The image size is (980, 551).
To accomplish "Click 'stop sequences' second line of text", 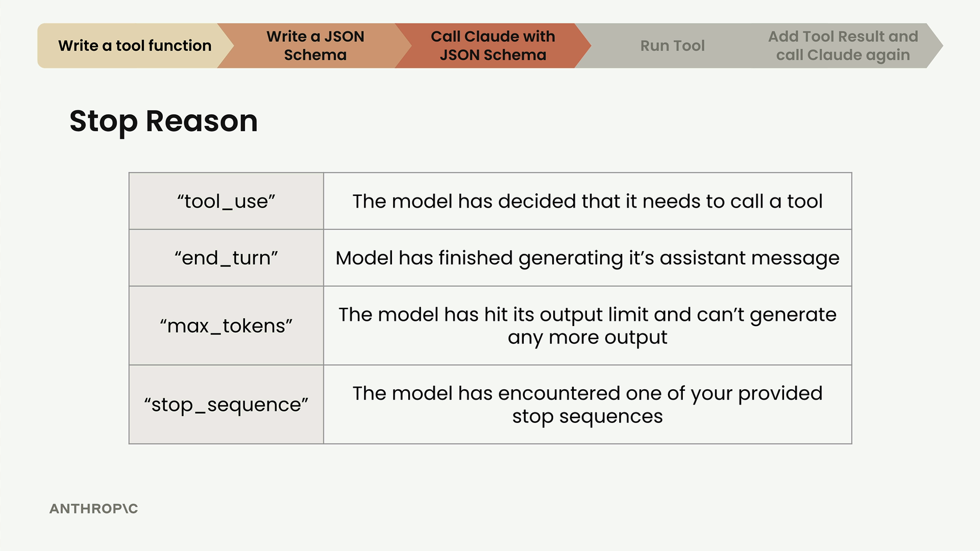I will [587, 416].
